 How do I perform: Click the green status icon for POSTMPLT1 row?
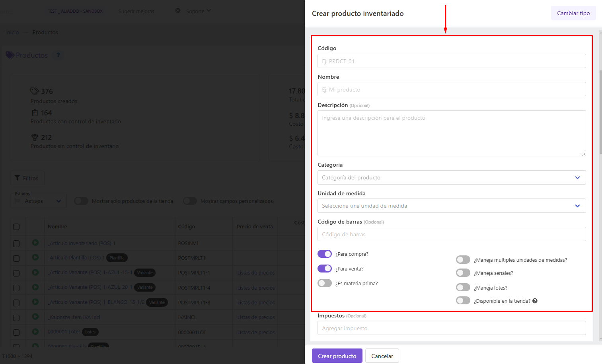(35, 257)
